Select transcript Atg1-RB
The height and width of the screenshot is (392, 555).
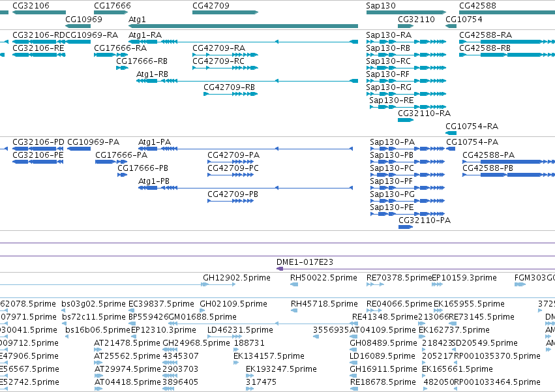[x=247, y=81]
